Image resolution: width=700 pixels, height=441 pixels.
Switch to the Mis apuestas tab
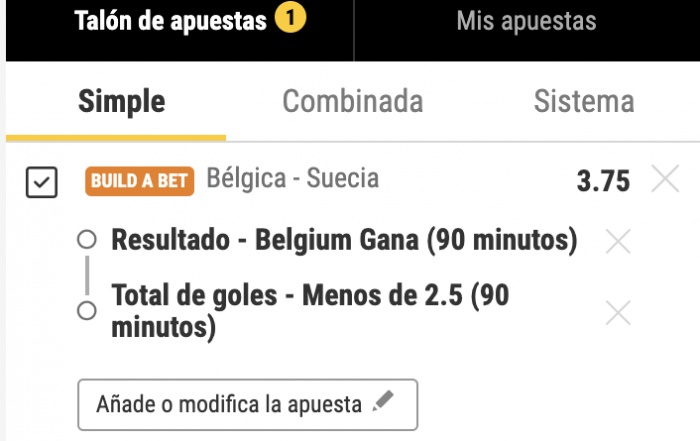coord(526,22)
